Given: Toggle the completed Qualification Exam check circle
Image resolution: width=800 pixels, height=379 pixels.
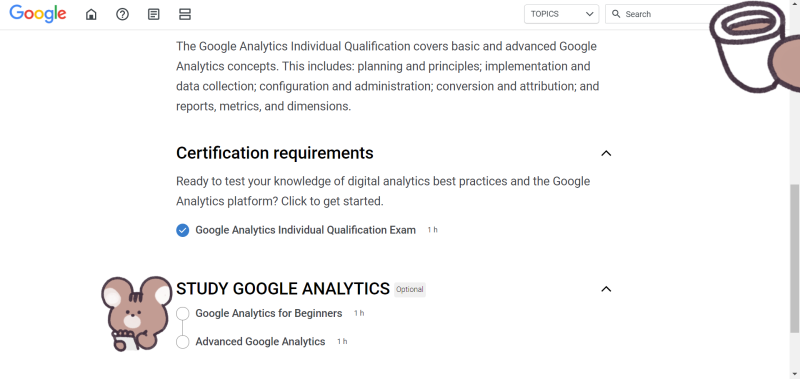Looking at the screenshot, I should [x=183, y=231].
